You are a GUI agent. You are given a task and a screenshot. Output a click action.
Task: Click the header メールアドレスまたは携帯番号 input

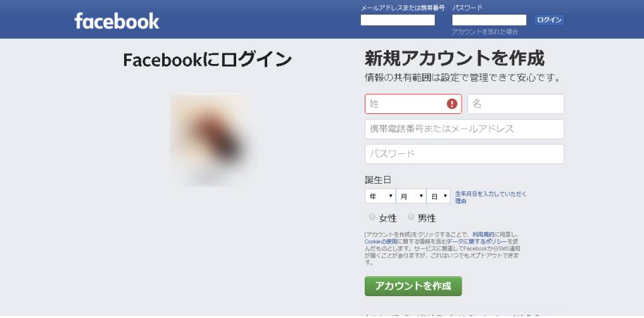tap(398, 20)
